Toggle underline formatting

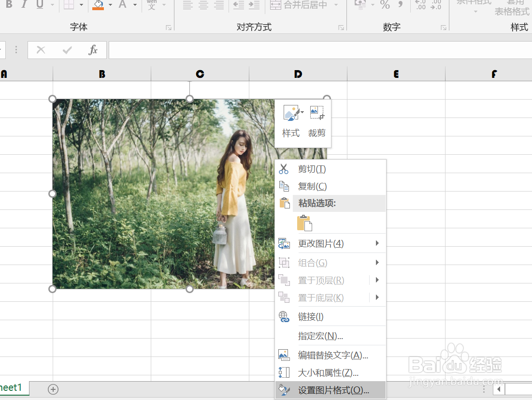40,4
